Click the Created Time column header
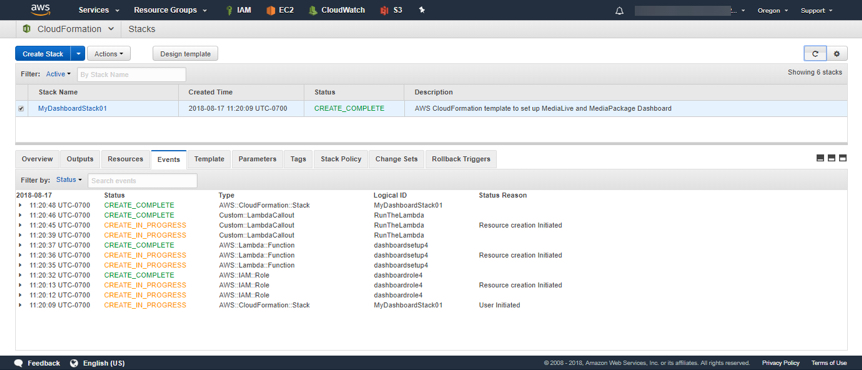 pyautogui.click(x=241, y=92)
